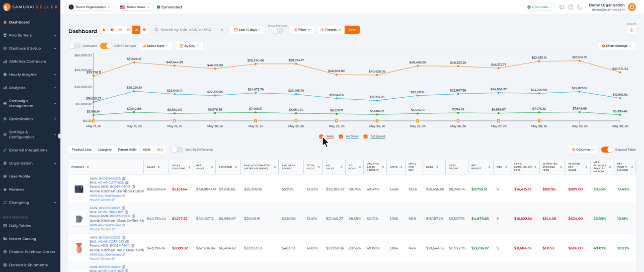Copy Parent ASIN B0DEMP9010 icon
This screenshot has width=644, height=272.
point(133,216)
